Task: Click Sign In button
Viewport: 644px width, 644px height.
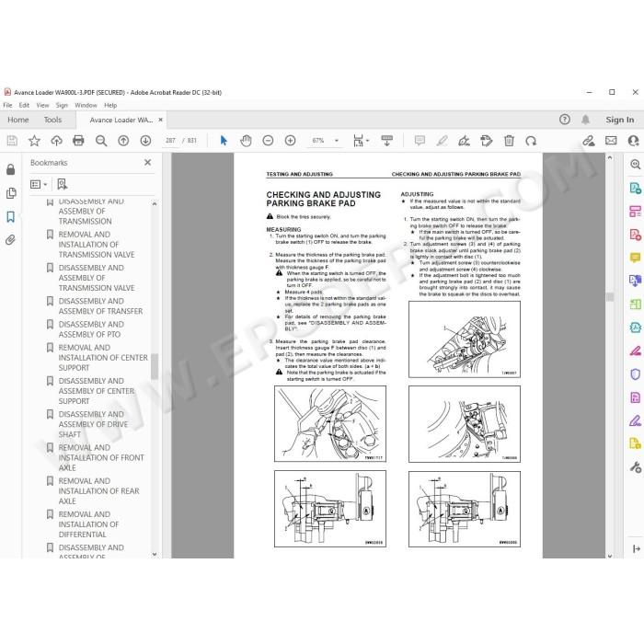Action: tap(620, 120)
